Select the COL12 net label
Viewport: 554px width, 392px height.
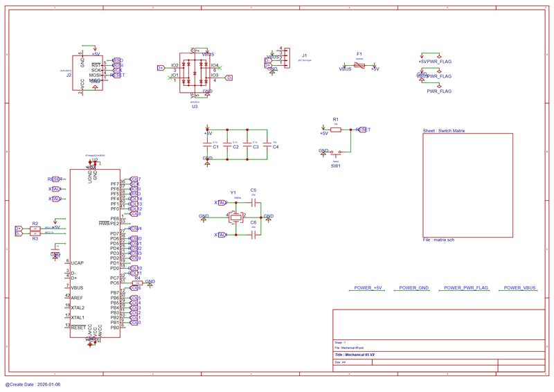tap(134, 209)
